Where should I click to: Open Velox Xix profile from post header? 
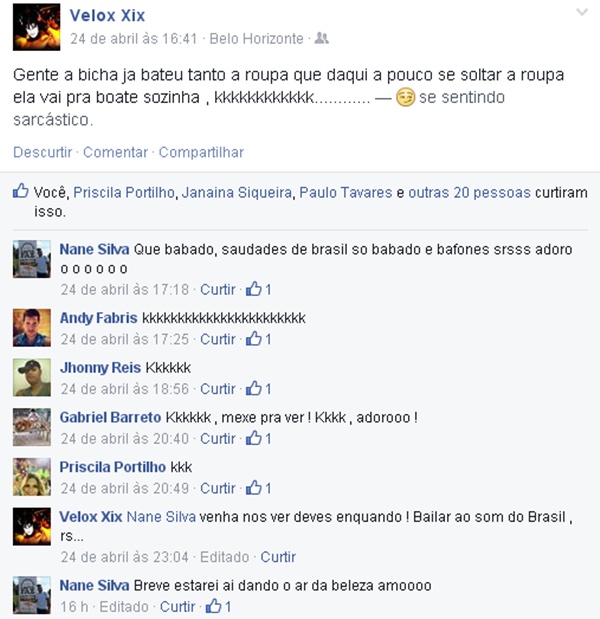(107, 16)
